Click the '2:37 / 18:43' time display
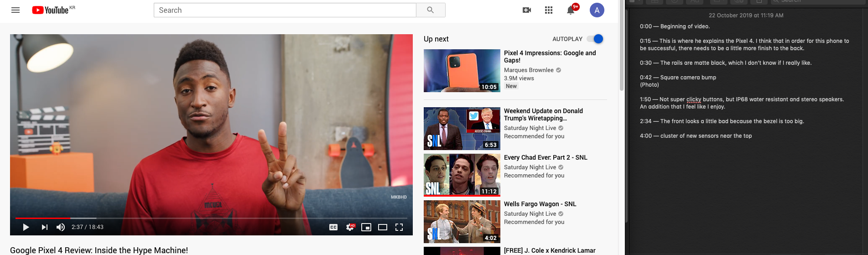The height and width of the screenshot is (255, 868). (88, 227)
